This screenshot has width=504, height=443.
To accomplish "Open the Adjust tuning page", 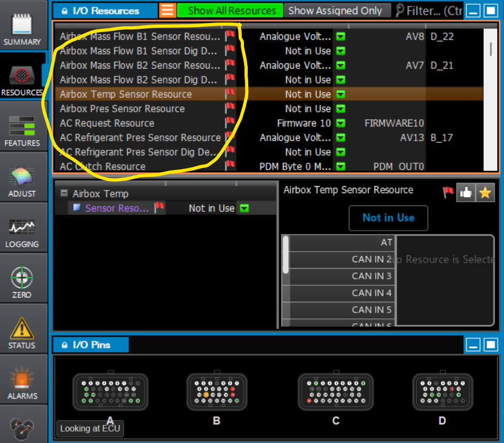I will click(x=22, y=182).
